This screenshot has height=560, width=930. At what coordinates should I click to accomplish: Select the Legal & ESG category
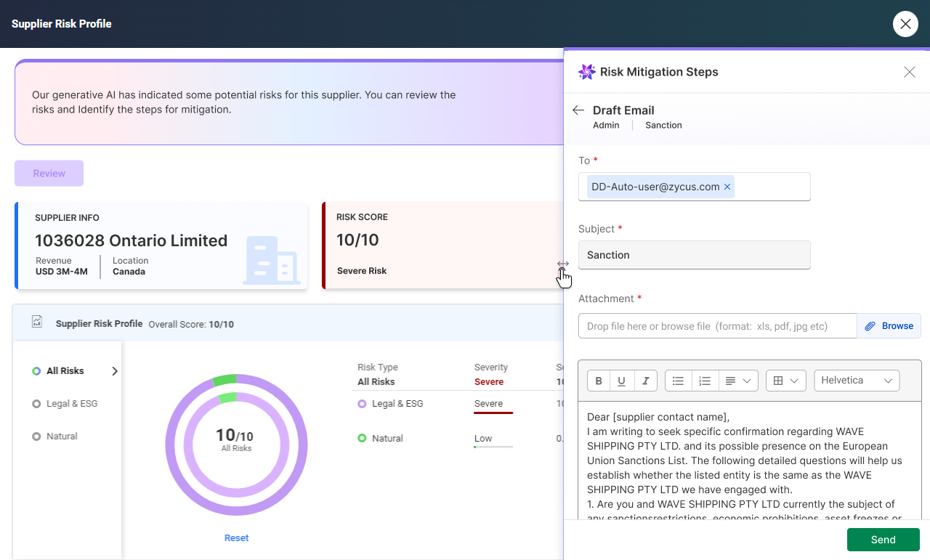(x=65, y=403)
